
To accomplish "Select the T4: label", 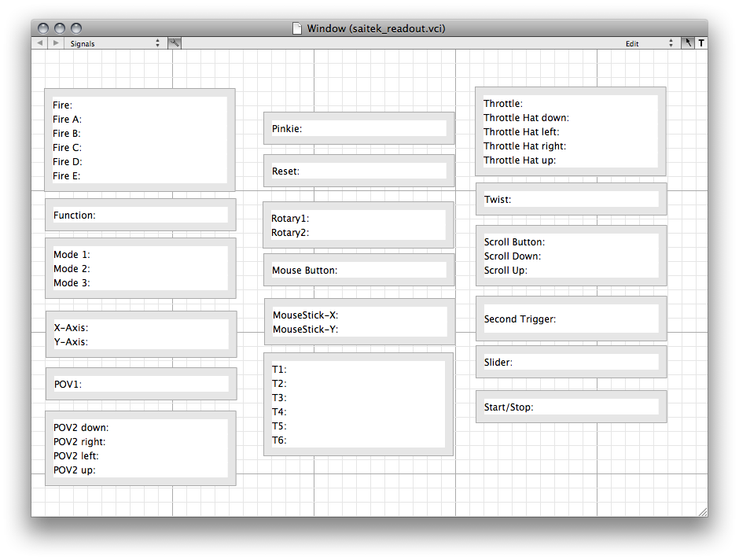I will coord(279,412).
